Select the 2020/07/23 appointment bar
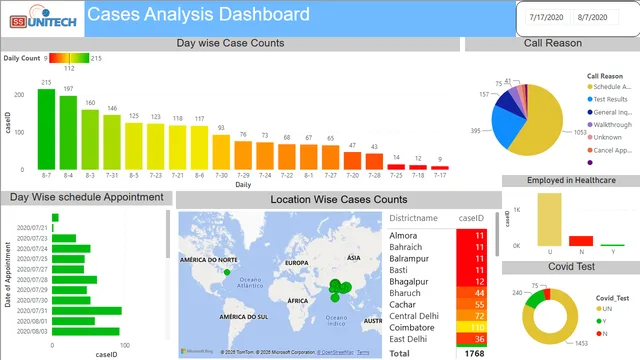The height and width of the screenshot is (360, 640). tap(64, 238)
